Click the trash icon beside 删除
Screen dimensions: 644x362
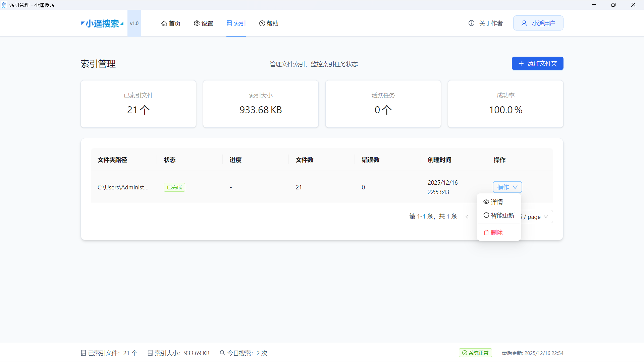(486, 232)
